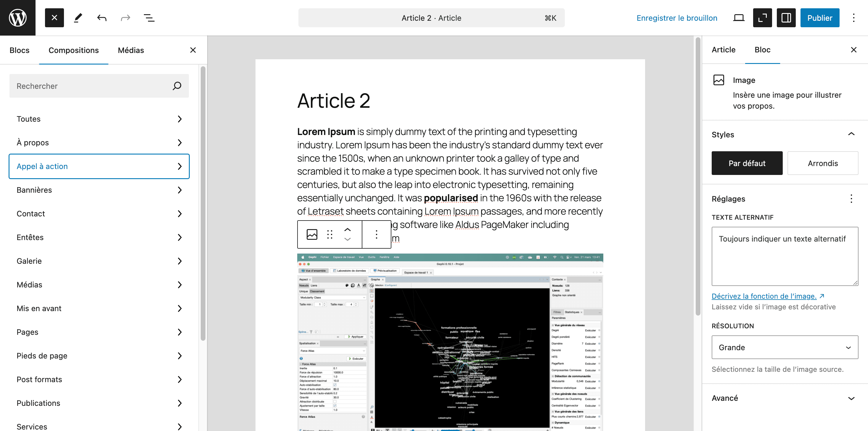Move image block down

point(347,239)
